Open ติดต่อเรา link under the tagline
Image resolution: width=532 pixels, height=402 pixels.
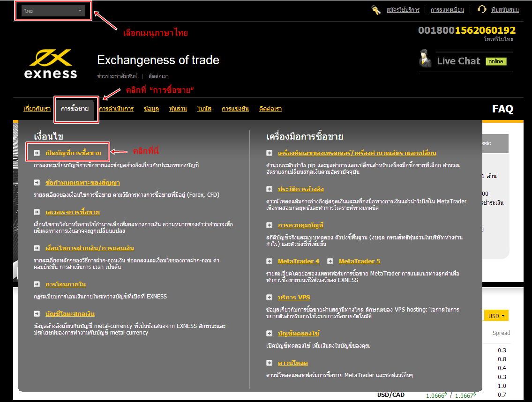click(x=158, y=76)
